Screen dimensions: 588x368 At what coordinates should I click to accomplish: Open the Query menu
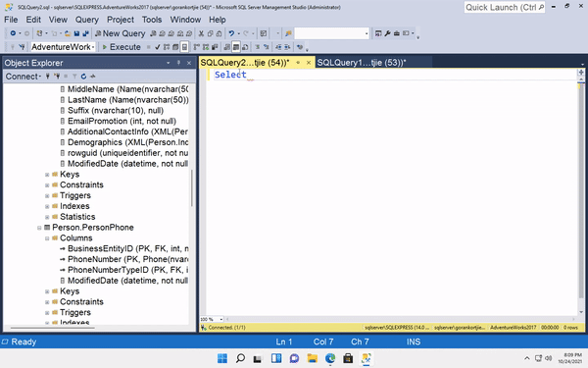[x=86, y=20]
